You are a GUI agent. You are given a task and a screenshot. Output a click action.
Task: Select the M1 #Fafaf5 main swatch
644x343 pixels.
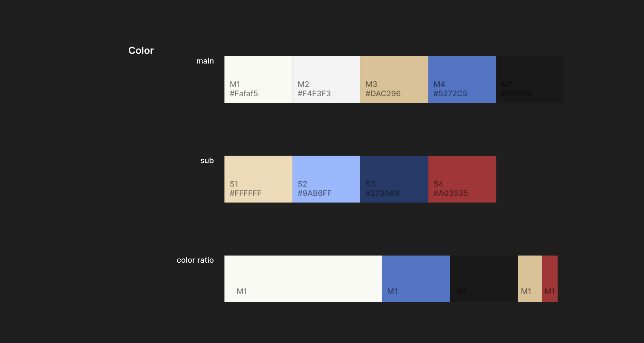(258, 79)
